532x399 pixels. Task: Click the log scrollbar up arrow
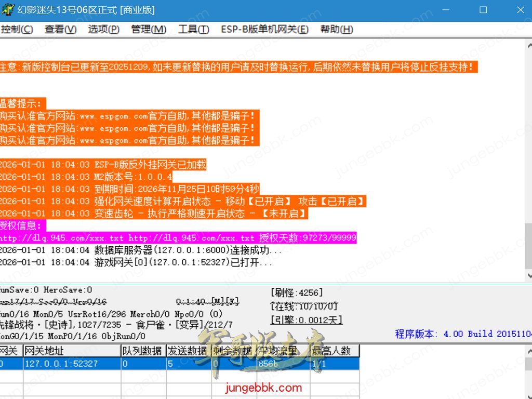pos(528,44)
